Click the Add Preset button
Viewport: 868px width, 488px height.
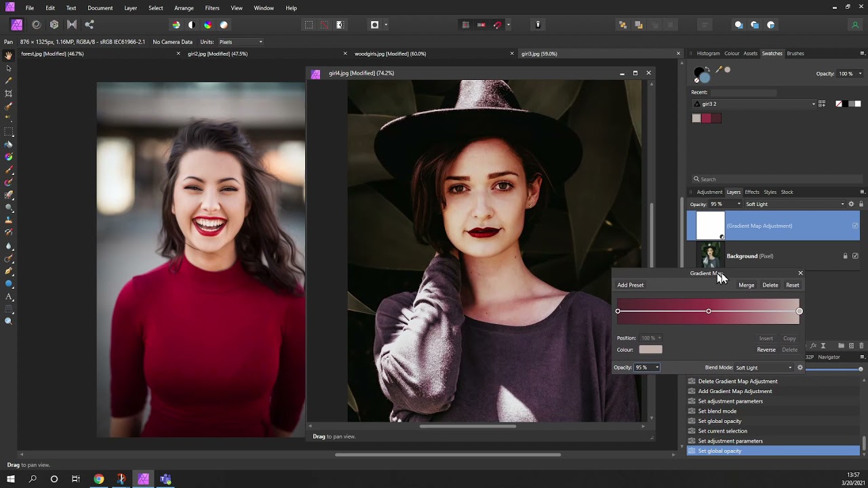pos(631,285)
